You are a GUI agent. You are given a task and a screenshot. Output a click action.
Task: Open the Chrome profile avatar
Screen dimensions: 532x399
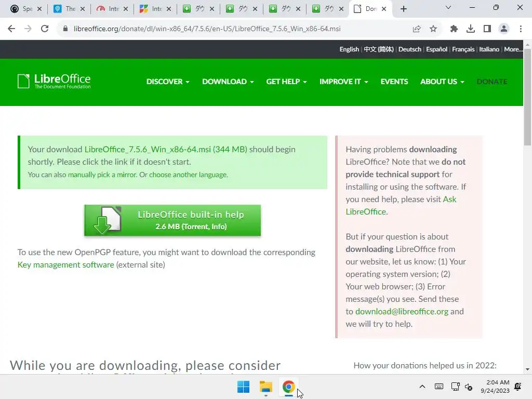coord(504,29)
